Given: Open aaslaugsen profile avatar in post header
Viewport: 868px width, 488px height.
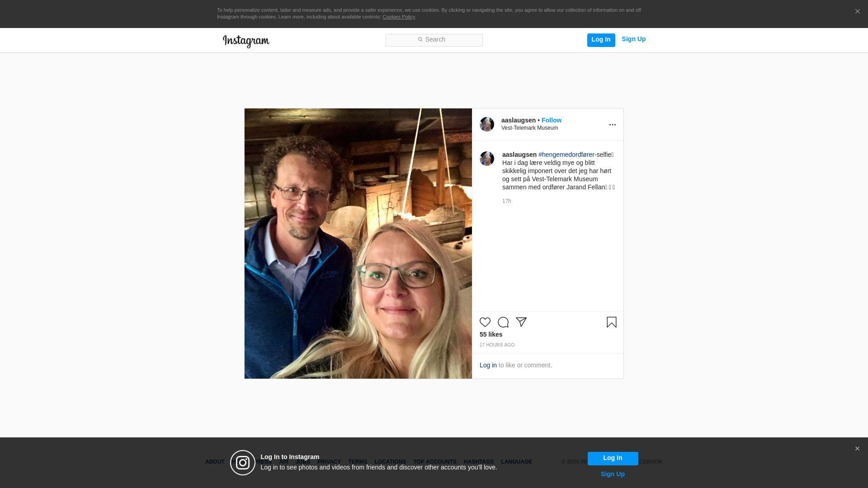Looking at the screenshot, I should (x=487, y=124).
